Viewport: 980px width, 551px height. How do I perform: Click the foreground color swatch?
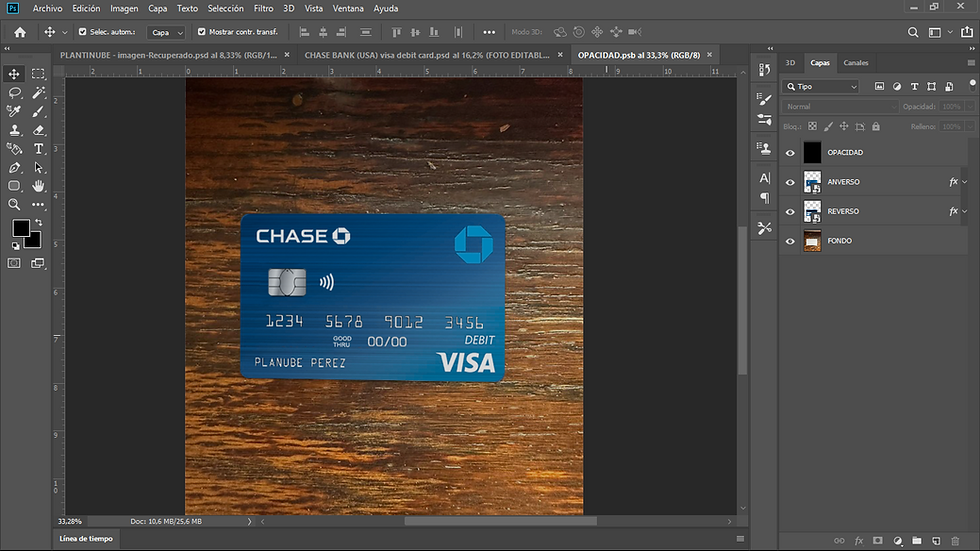pos(21,228)
